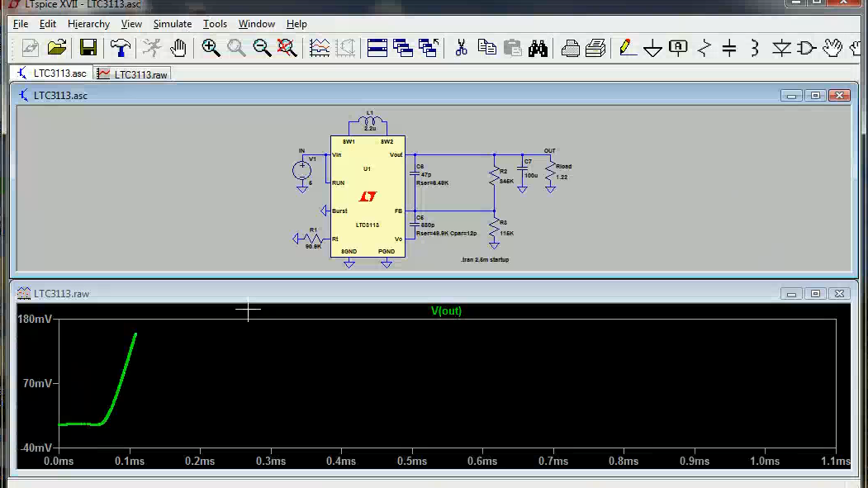Screen dimensions: 868x488
Task: Halt the simulation with the hand icon
Action: click(178, 48)
